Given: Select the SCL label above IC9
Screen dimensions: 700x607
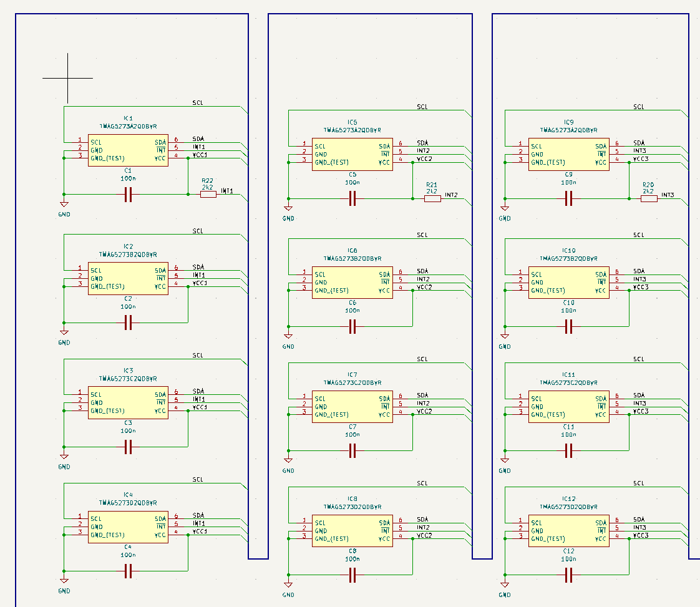Looking at the screenshot, I should click(639, 107).
